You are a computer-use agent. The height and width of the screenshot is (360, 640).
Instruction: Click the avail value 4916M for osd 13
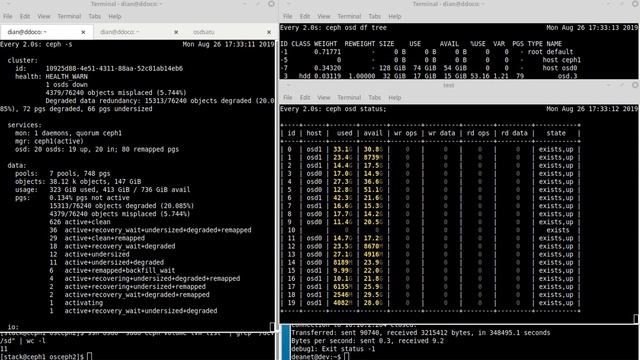pos(373,254)
